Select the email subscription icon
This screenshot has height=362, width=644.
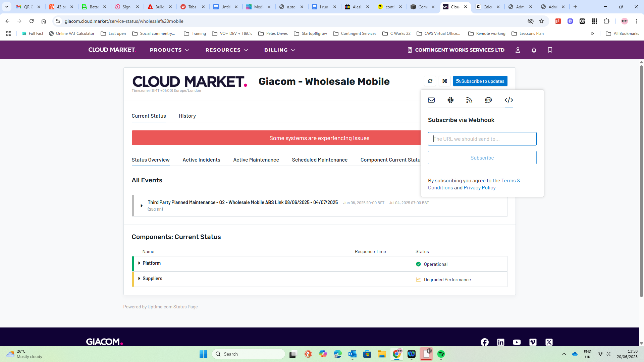[431, 100]
